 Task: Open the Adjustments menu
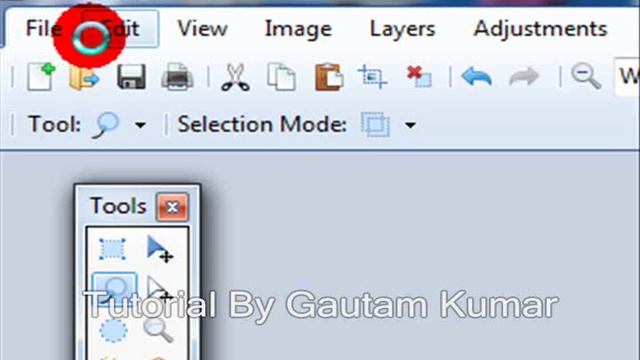(540, 29)
